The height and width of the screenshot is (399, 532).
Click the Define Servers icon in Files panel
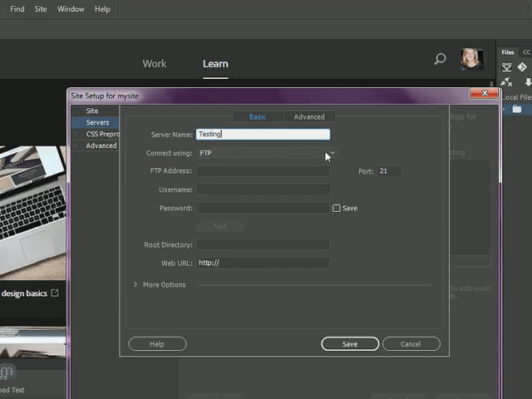(507, 67)
